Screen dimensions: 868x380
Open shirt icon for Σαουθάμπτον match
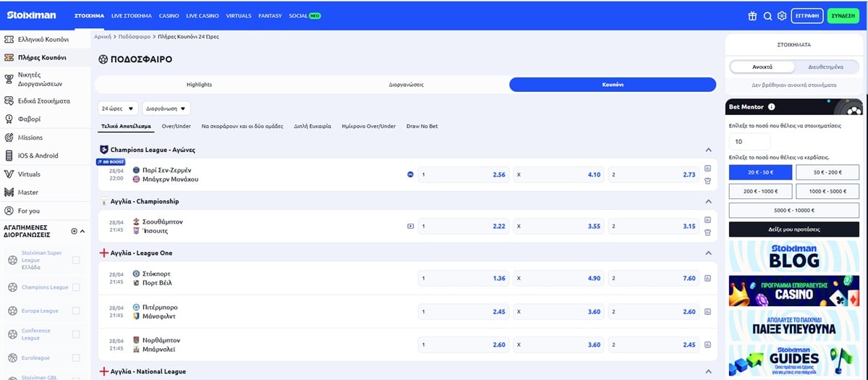coord(707,232)
